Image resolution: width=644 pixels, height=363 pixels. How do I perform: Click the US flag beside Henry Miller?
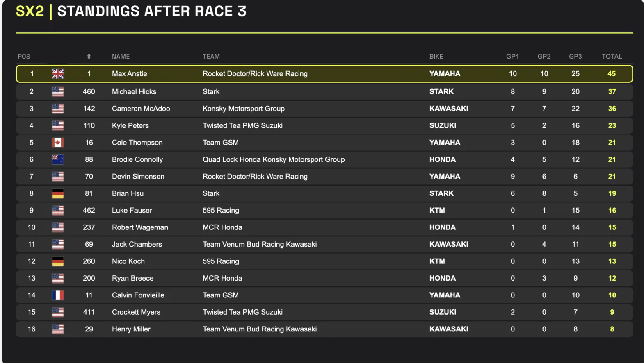pos(57,329)
